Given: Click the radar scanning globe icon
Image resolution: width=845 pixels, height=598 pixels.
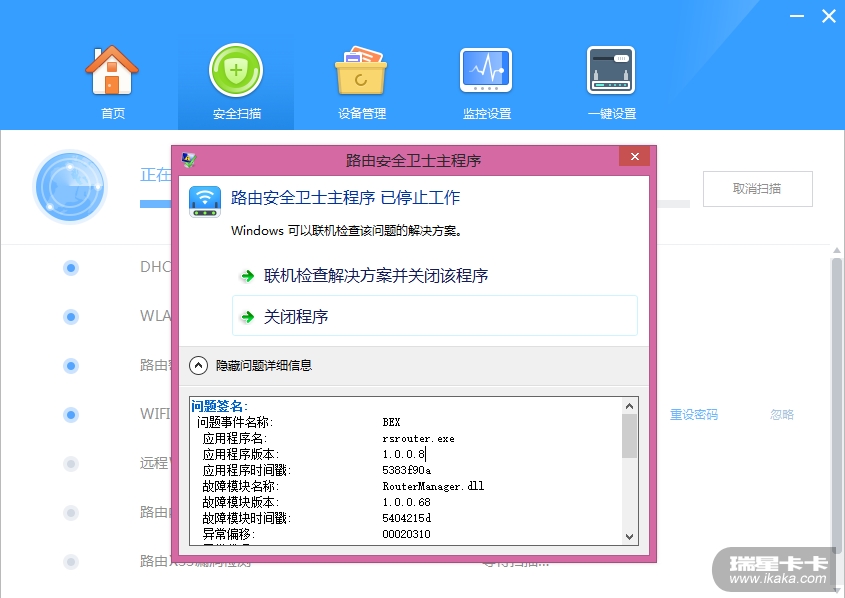Looking at the screenshot, I should pos(70,187).
